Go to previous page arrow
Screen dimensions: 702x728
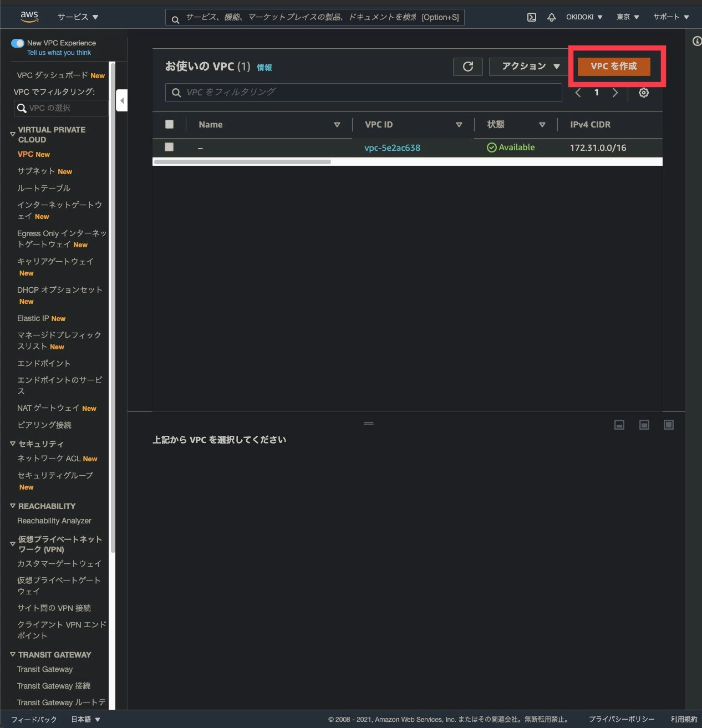(x=578, y=93)
